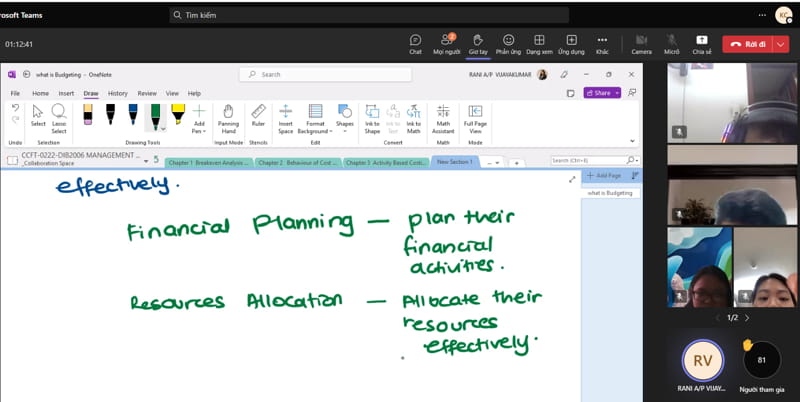Show the Ruler stencil
The width and height of the screenshot is (800, 402).
pos(258,118)
